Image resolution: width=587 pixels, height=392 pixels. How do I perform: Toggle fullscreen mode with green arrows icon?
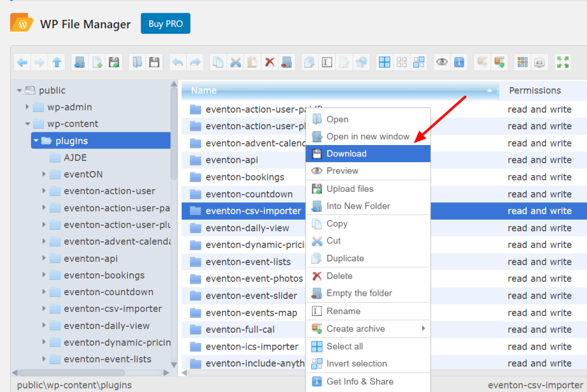(563, 62)
